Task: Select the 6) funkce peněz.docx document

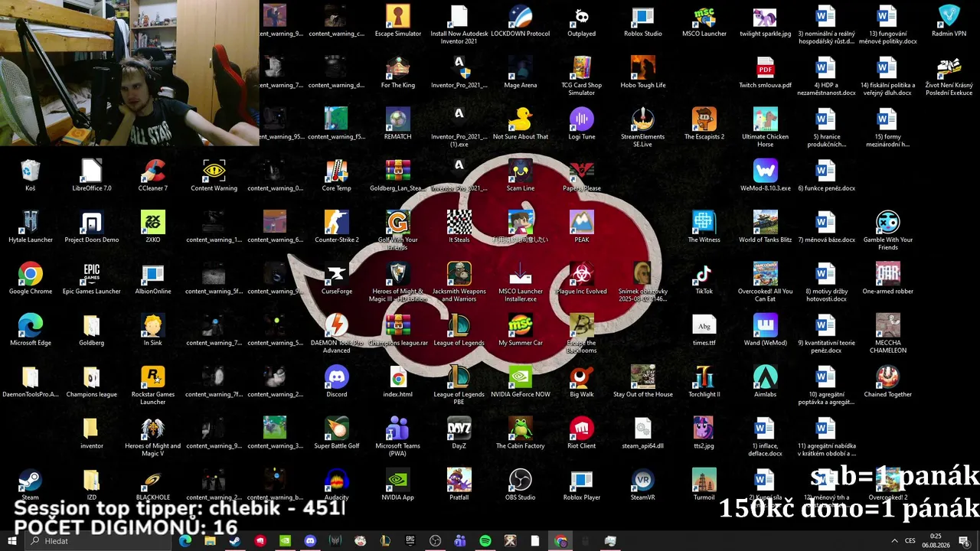Action: 826,176
